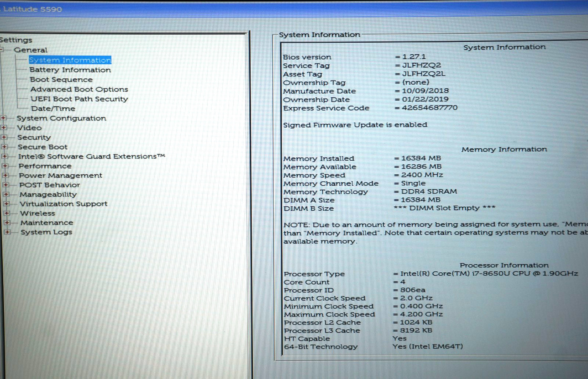Select the Manageability category label

(x=48, y=194)
